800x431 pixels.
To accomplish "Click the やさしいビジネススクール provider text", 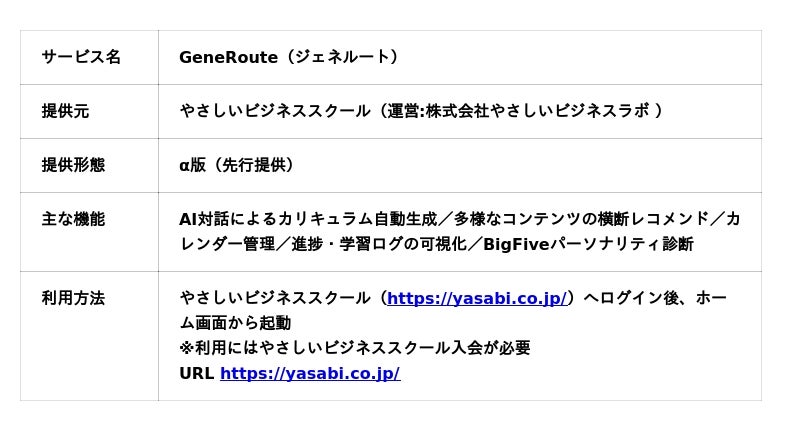I will click(274, 111).
